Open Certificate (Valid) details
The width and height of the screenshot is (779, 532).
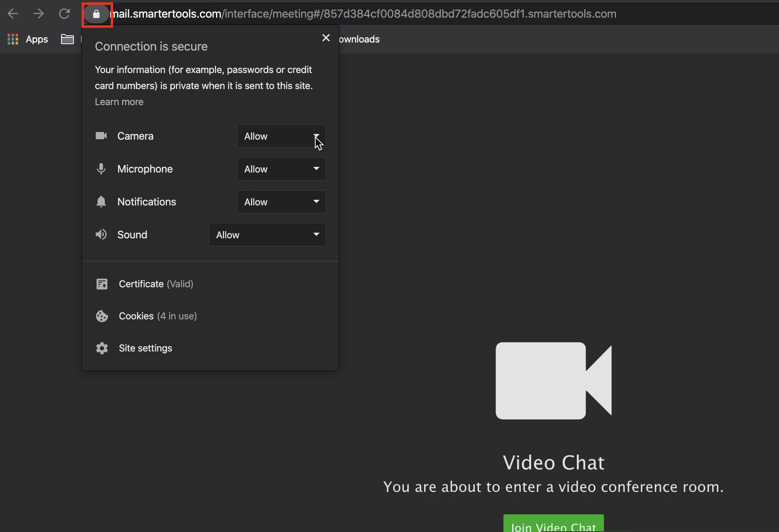tap(156, 284)
